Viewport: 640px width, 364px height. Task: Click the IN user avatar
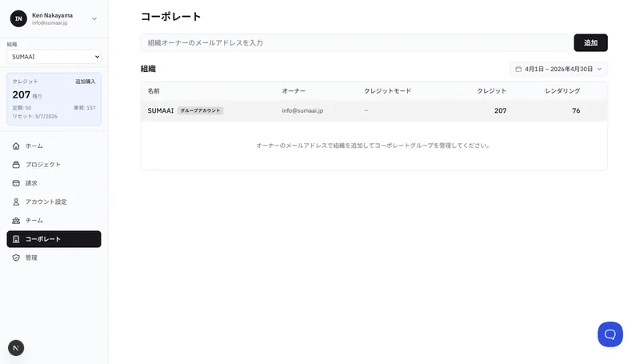18,18
